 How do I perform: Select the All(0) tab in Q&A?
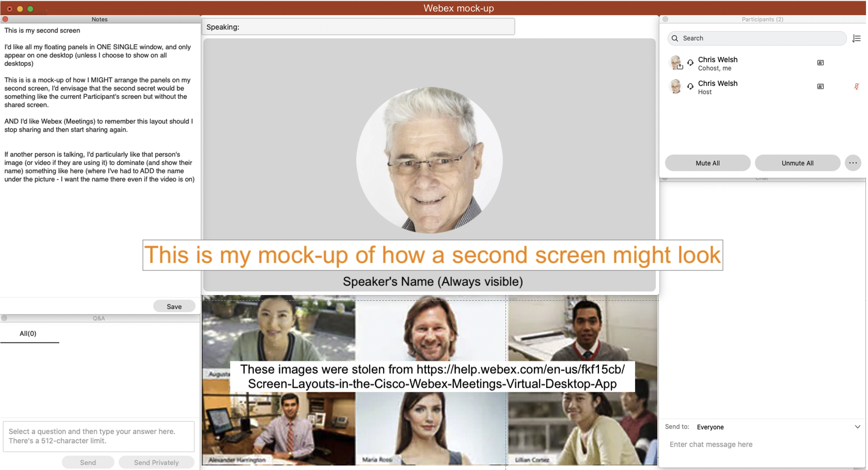tap(28, 334)
